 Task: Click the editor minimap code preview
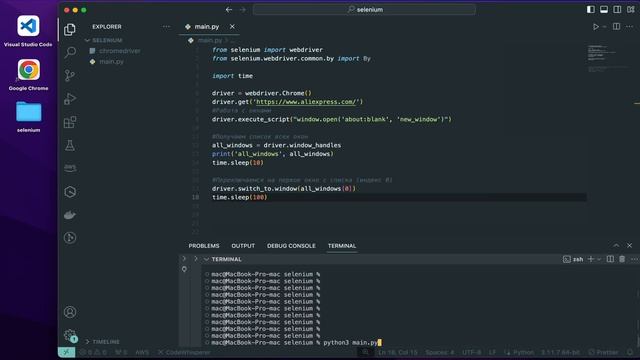click(x=608, y=57)
